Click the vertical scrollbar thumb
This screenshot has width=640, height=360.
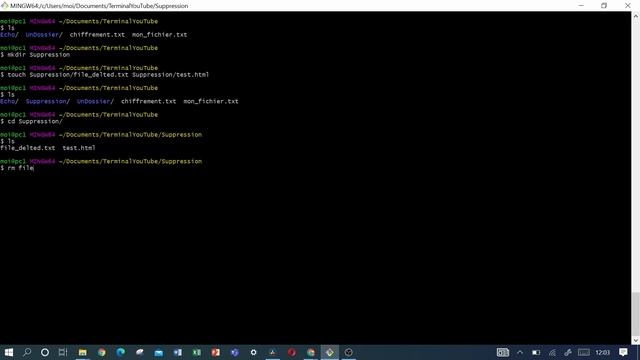[x=636, y=314]
